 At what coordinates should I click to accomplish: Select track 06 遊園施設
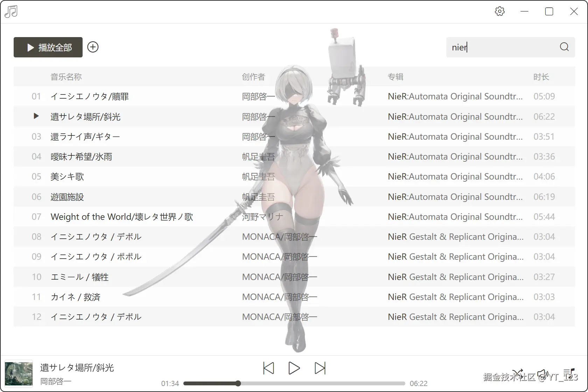(x=294, y=197)
